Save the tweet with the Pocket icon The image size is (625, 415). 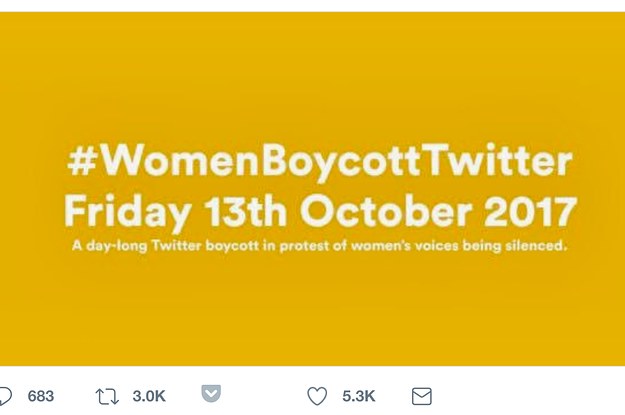pyautogui.click(x=211, y=395)
